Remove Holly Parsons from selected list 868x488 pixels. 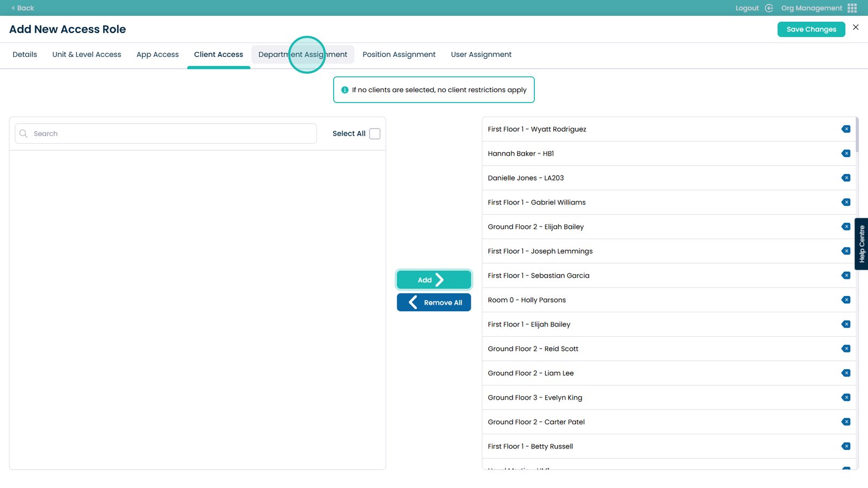846,300
